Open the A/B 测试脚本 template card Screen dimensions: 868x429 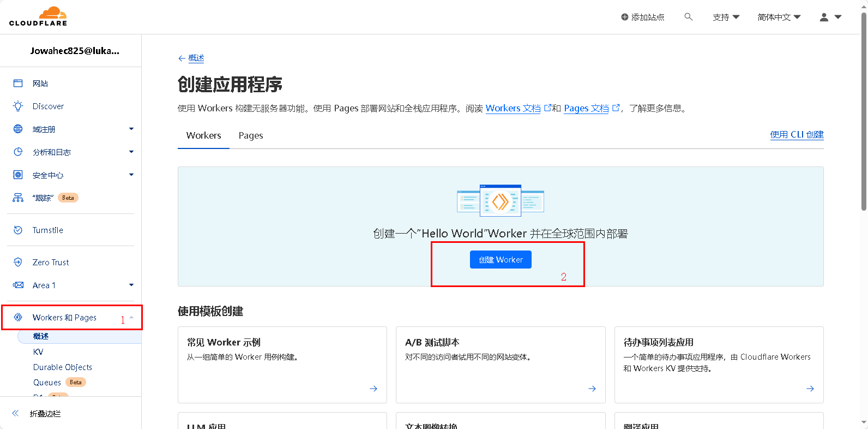tap(501, 365)
